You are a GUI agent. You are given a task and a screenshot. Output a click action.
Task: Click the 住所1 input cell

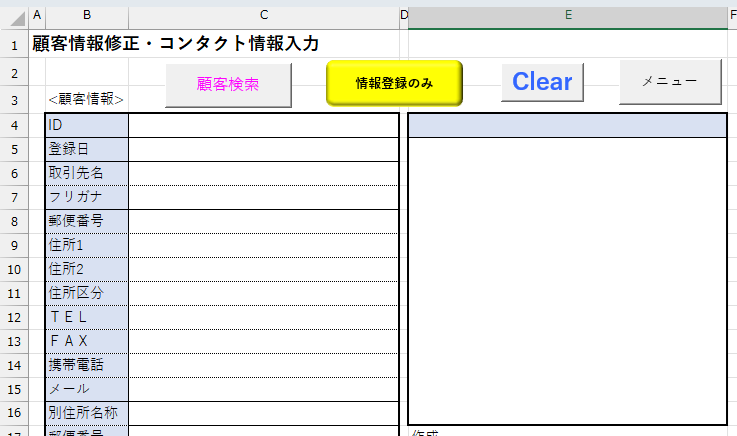tap(262, 245)
